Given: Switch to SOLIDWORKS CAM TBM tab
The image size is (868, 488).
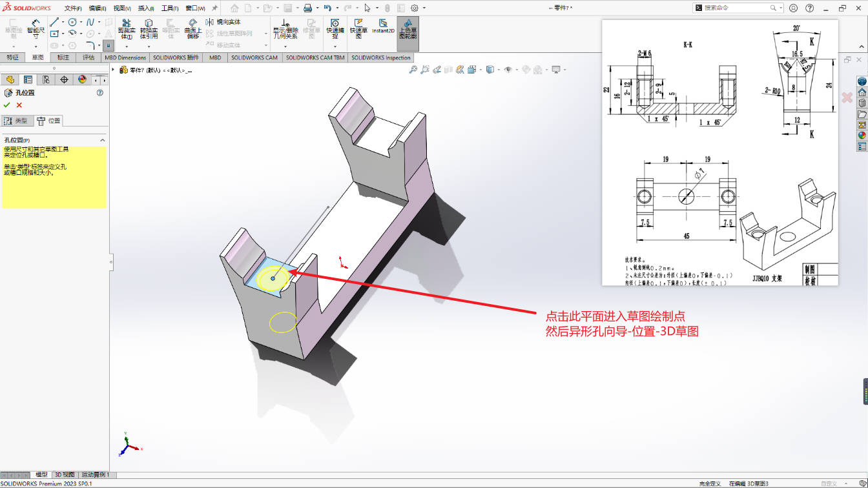Looking at the screenshot, I should (x=315, y=57).
